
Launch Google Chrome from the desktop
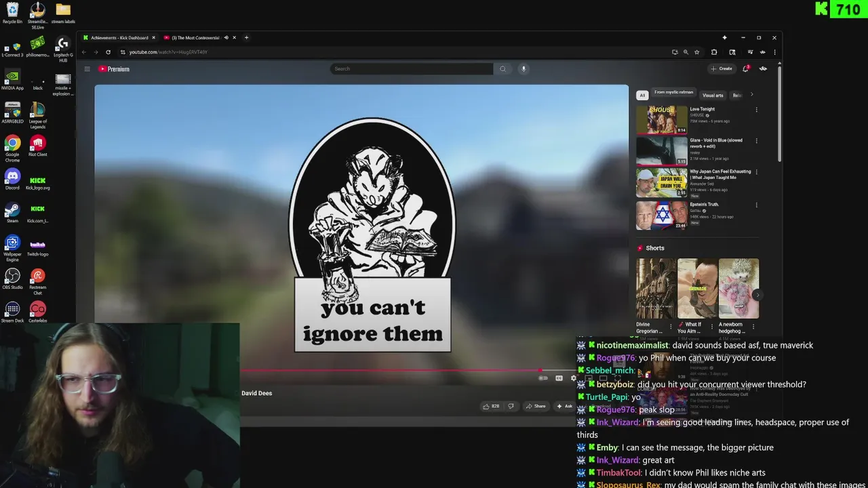(x=12, y=148)
